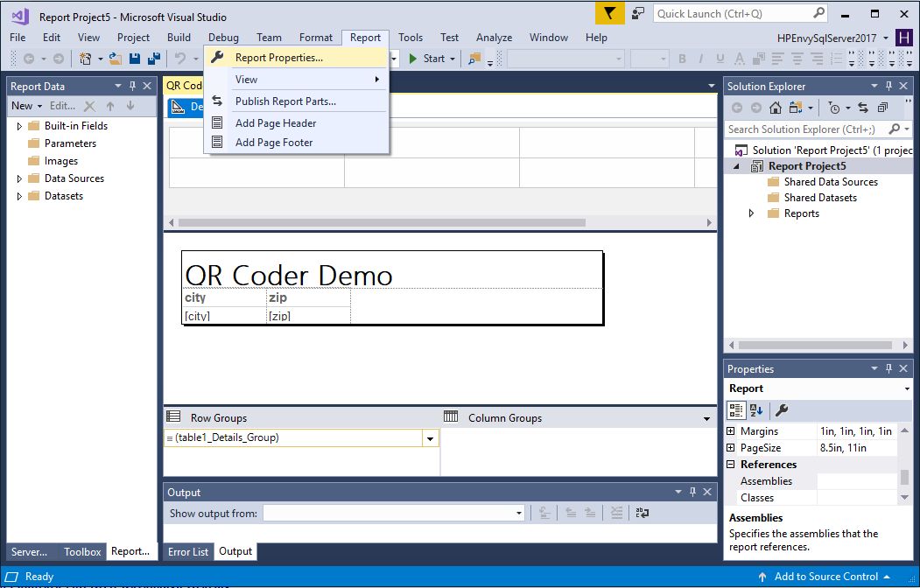
Task: Click the Foreground Color letter A icon
Action: coord(740,59)
